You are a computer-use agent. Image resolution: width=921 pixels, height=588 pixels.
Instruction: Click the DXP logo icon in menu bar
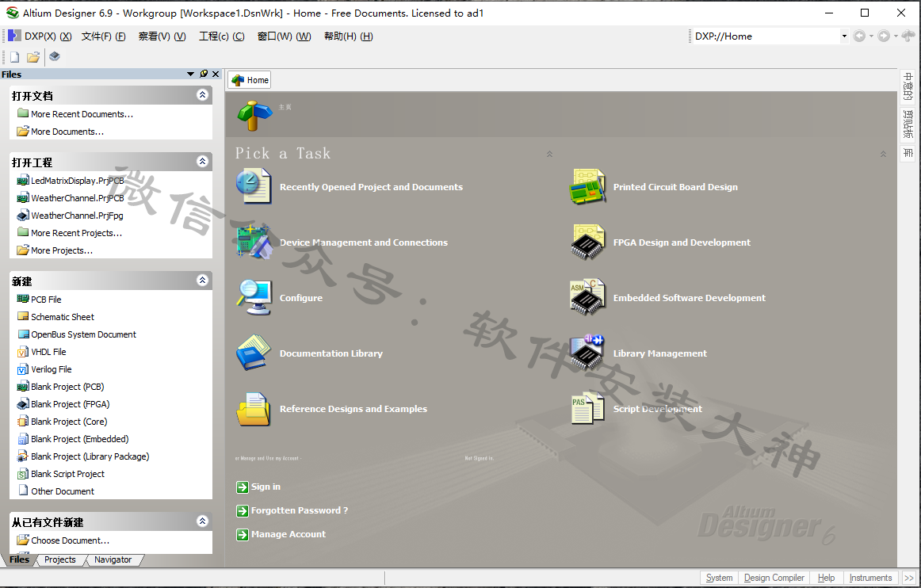[14, 36]
